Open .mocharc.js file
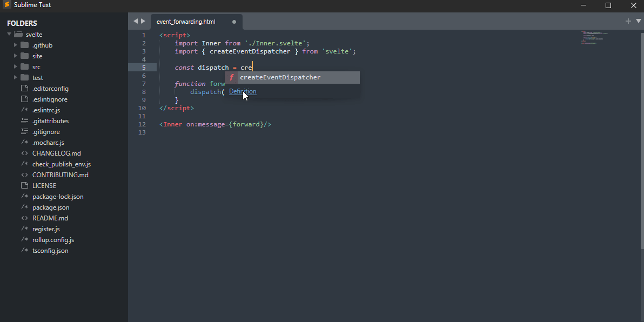This screenshot has height=322, width=644. point(48,143)
